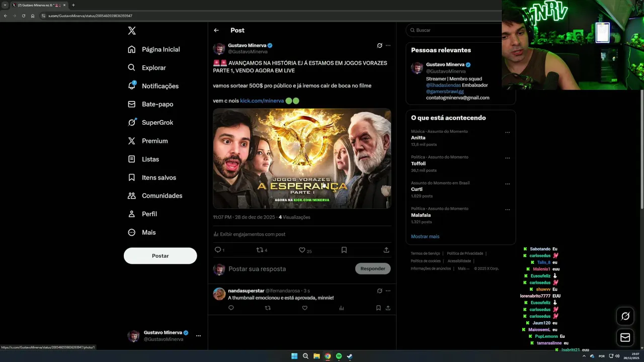644x362 pixels.
Task: Open Itens salvos bookmarks
Action: 152,177
